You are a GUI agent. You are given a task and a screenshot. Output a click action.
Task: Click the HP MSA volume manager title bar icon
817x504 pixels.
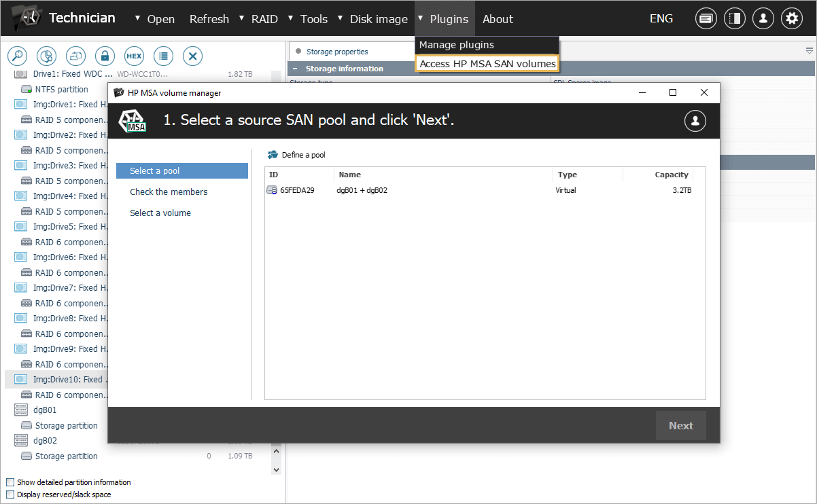pyautogui.click(x=119, y=92)
